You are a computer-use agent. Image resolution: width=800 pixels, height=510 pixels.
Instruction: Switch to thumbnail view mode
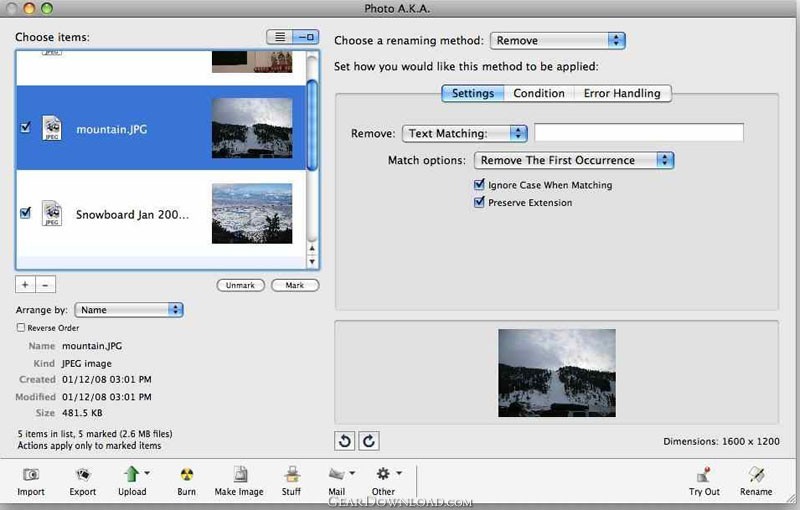tap(306, 37)
